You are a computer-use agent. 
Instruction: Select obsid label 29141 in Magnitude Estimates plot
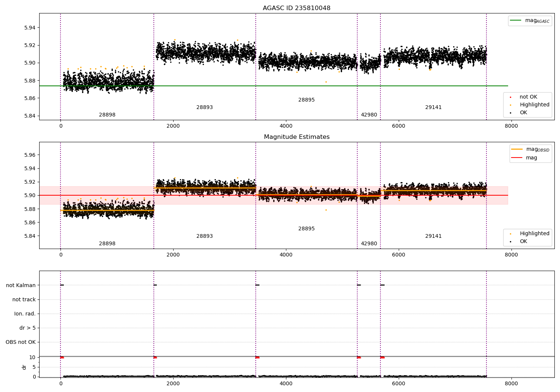coord(433,236)
